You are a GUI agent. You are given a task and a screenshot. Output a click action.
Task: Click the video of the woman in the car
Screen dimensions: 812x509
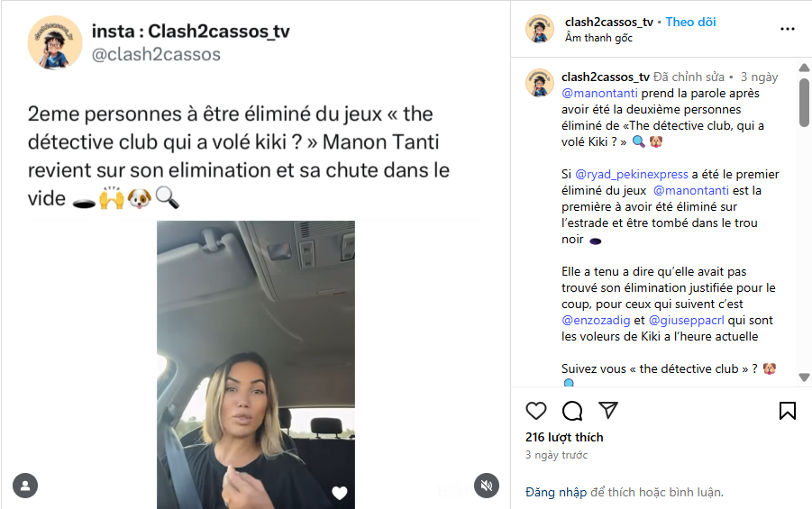pyautogui.click(x=256, y=365)
